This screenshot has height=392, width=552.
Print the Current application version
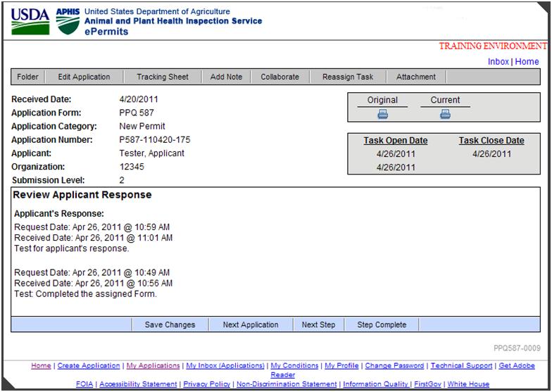[445, 115]
